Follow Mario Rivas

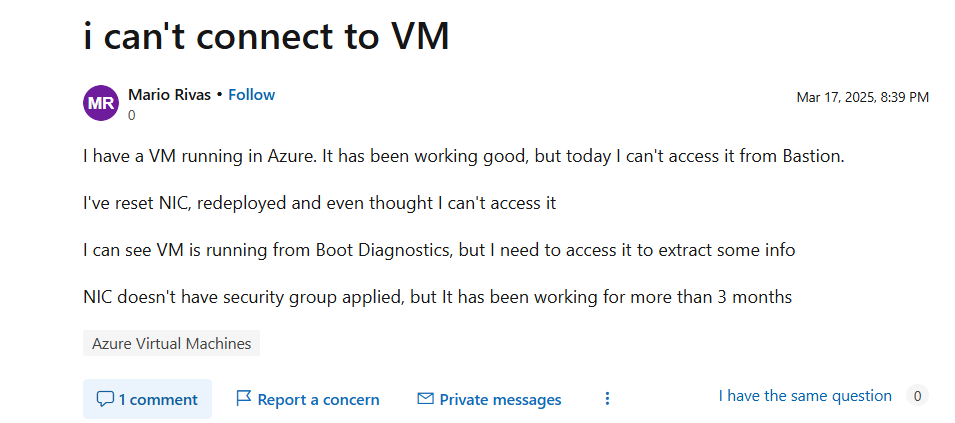coord(251,95)
